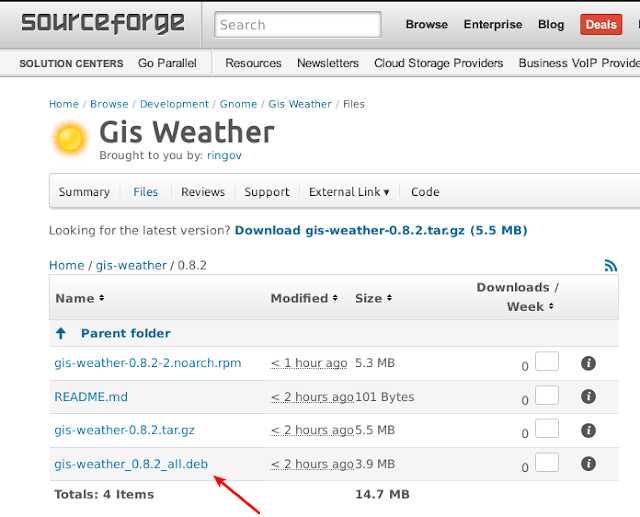This screenshot has width=640, height=517.
Task: Click Gnome in the breadcrumb
Action: 238,104
